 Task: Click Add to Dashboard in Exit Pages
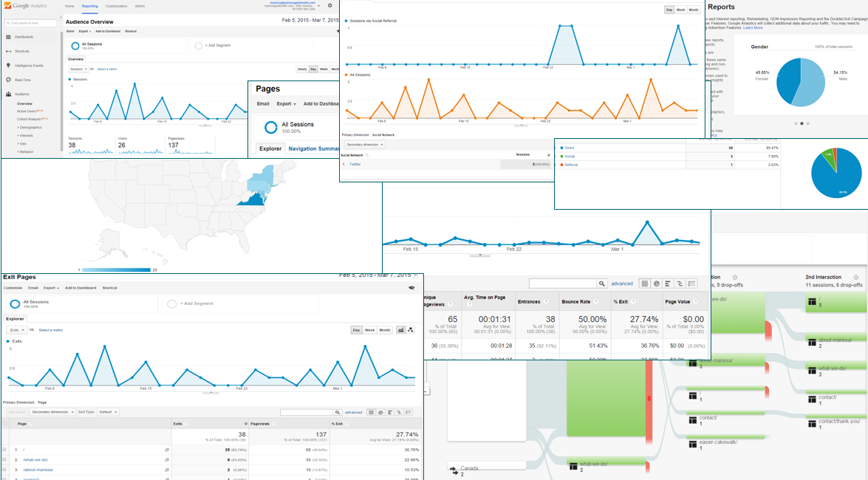81,288
